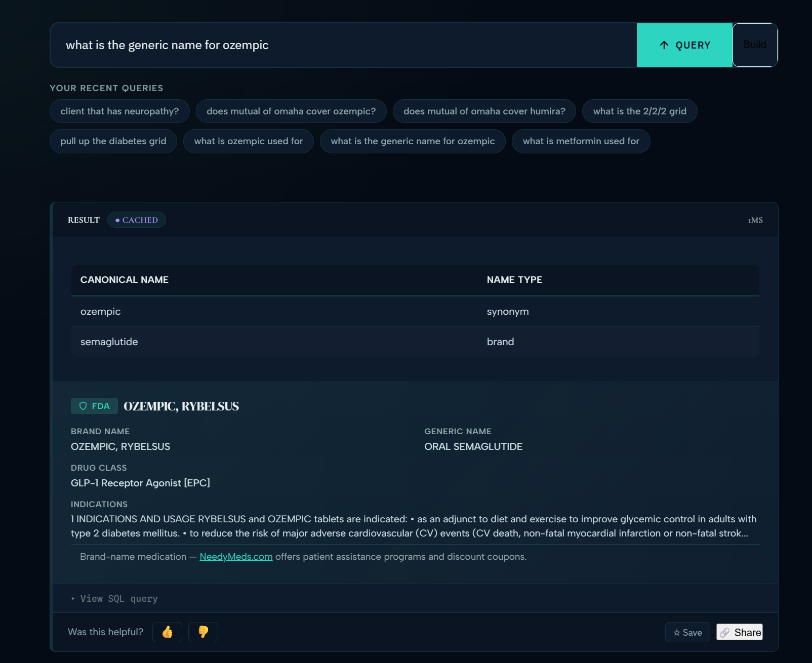Select recent query 'pull up the diabetes grid'
Image resolution: width=812 pixels, height=663 pixels.
[x=113, y=141]
